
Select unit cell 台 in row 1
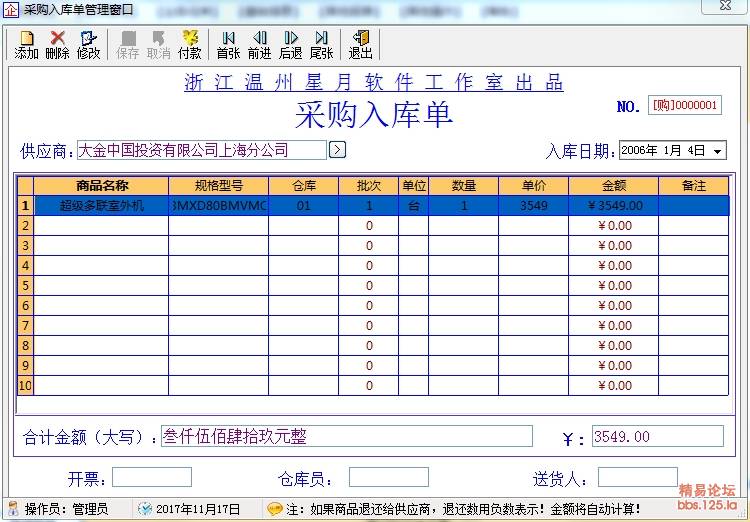[414, 206]
